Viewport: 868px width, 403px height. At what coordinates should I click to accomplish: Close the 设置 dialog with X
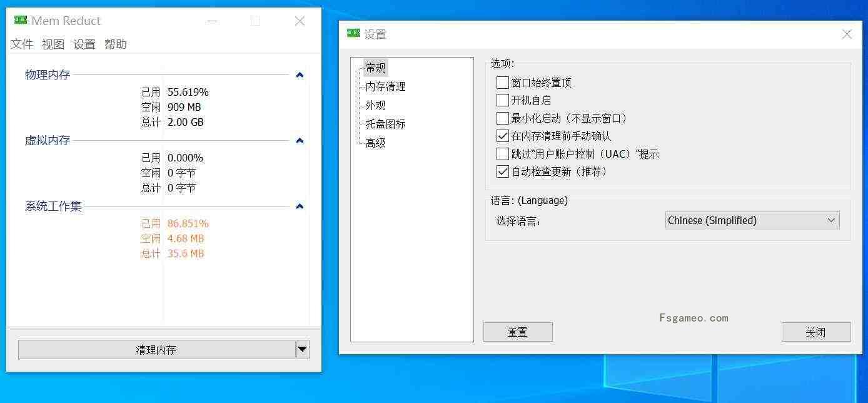coord(847,34)
